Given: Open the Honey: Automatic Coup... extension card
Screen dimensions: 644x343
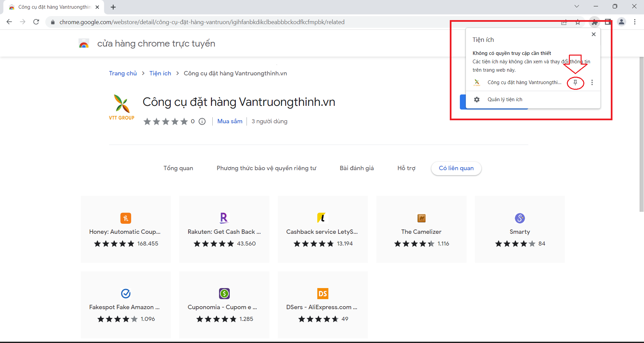Looking at the screenshot, I should coord(126,229).
